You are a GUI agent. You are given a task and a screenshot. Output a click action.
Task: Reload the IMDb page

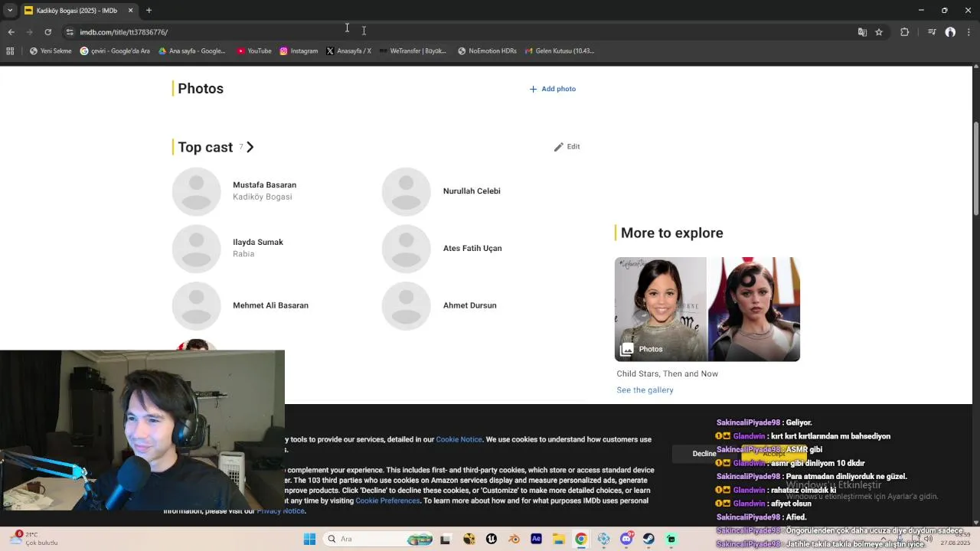(47, 32)
